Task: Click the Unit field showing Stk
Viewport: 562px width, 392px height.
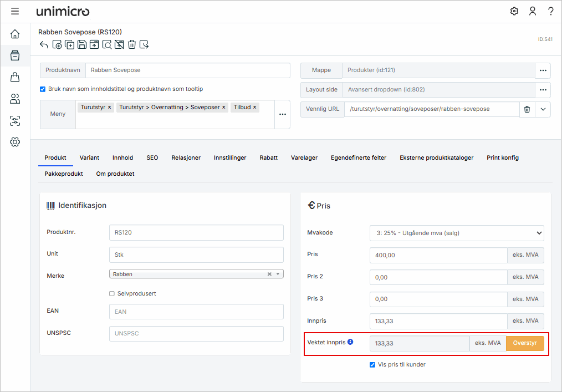Action: 196,254
